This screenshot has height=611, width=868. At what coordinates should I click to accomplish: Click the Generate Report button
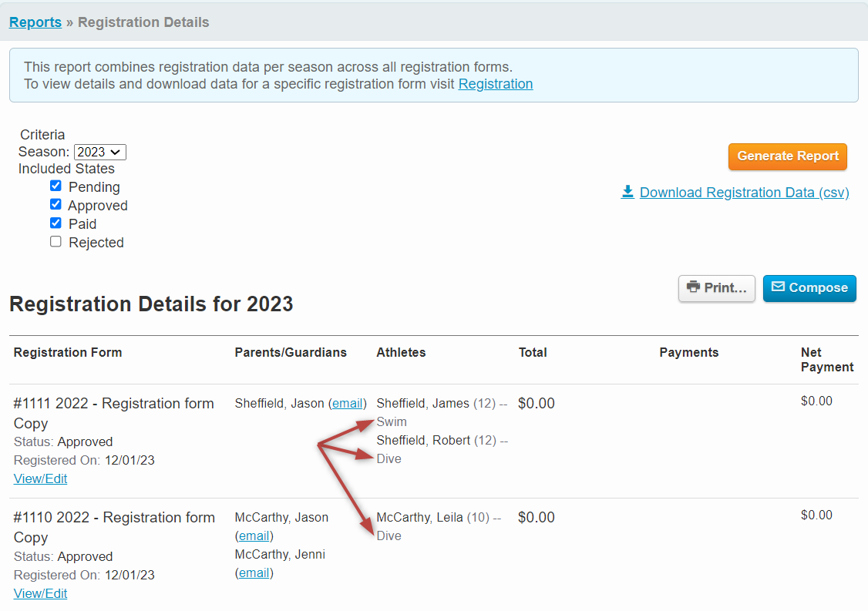pyautogui.click(x=788, y=156)
